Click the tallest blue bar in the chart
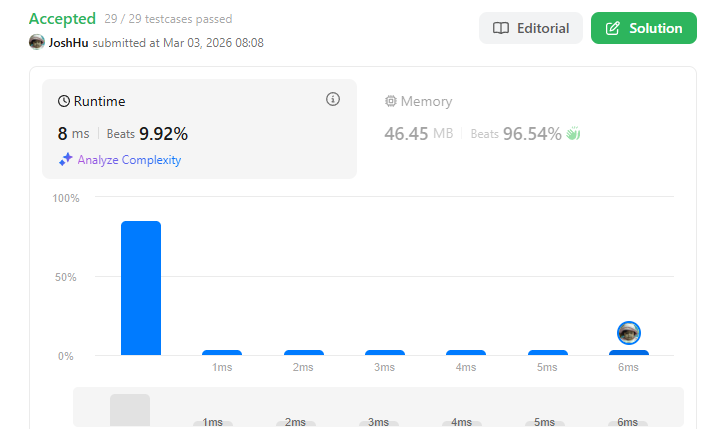This screenshot has height=429, width=712. (141, 288)
